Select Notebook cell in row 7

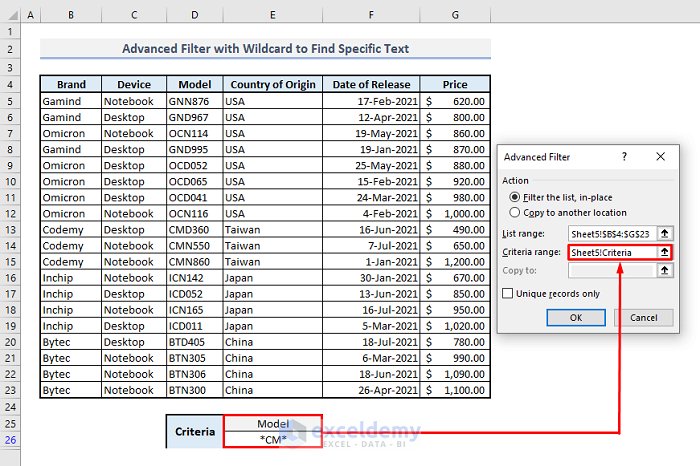tap(134, 133)
